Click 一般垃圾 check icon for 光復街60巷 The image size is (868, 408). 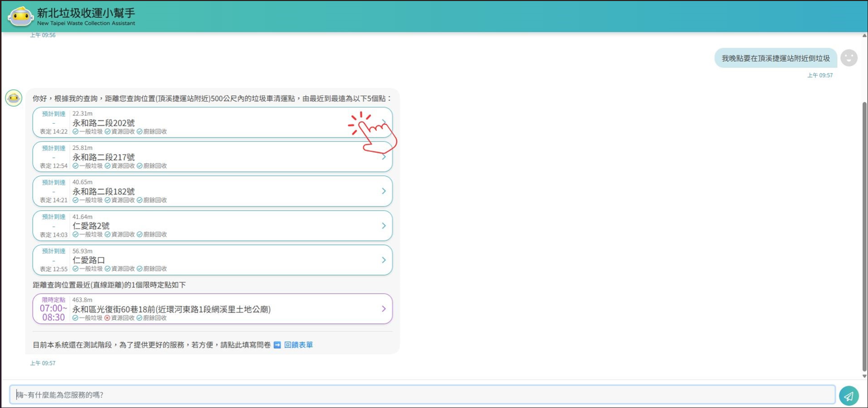[75, 318]
